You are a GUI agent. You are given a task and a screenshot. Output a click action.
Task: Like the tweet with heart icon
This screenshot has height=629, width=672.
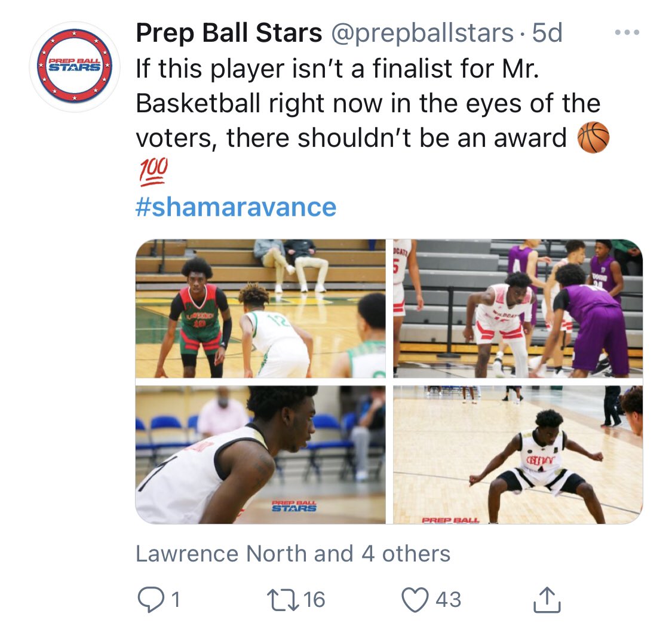[x=415, y=600]
